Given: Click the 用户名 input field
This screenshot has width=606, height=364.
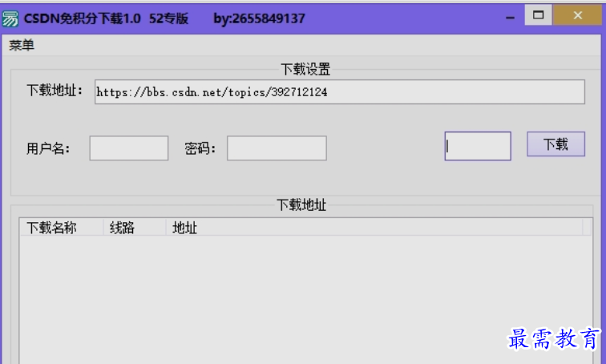Looking at the screenshot, I should click(129, 148).
